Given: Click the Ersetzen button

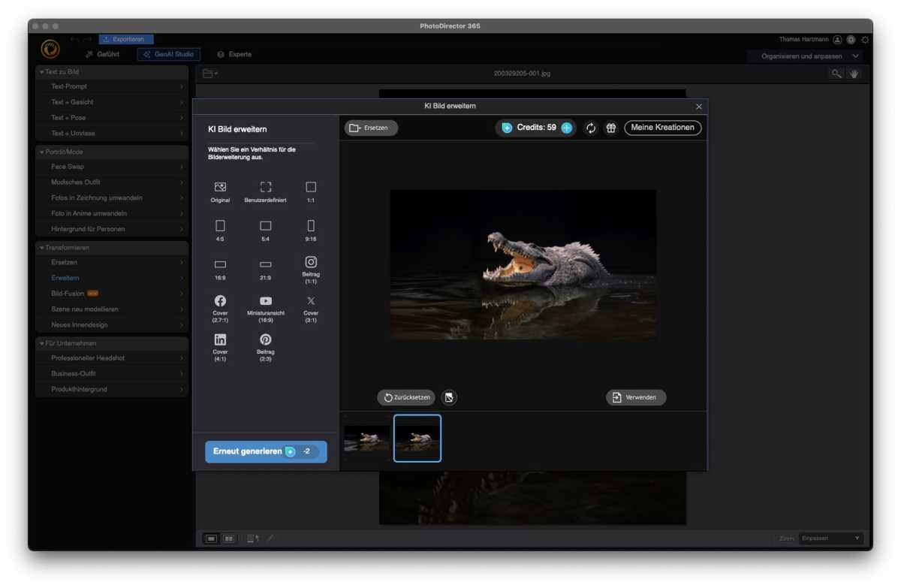Looking at the screenshot, I should 371,128.
